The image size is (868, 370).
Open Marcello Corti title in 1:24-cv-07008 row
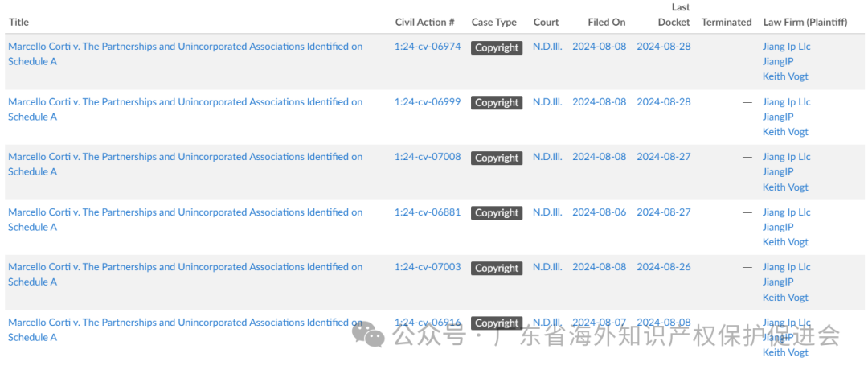186,164
